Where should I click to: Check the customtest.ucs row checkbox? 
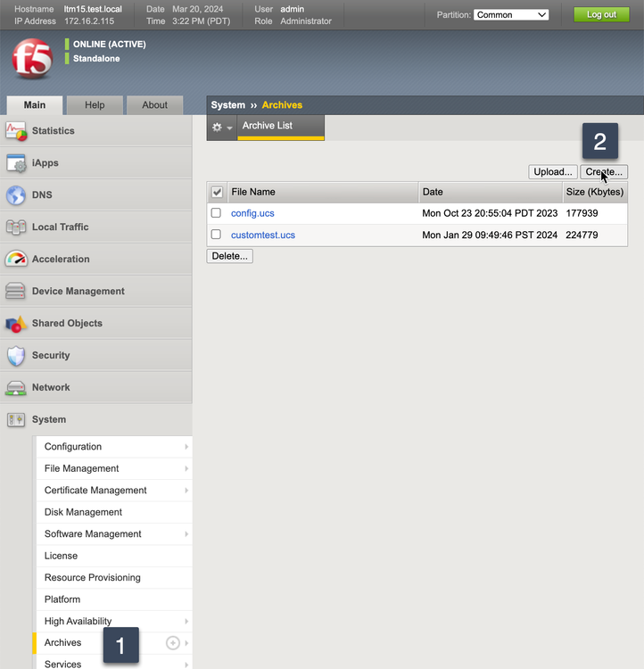click(216, 235)
